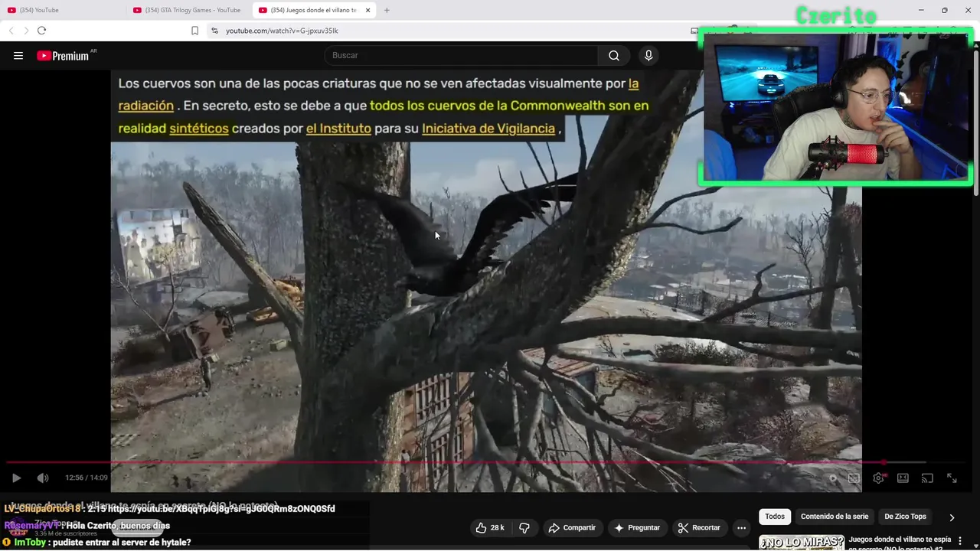Click the search magnifier button
Image resolution: width=980 pixels, height=551 pixels.
point(614,56)
